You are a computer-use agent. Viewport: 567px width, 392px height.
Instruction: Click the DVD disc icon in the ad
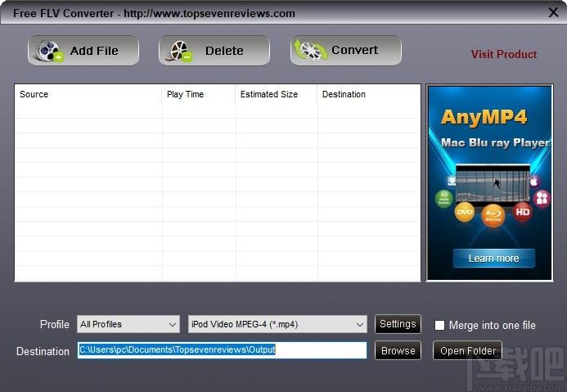[x=465, y=212]
